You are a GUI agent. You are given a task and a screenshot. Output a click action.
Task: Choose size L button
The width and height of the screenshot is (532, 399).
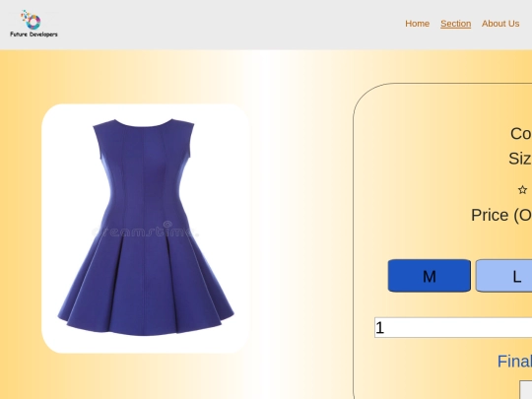click(x=504, y=276)
